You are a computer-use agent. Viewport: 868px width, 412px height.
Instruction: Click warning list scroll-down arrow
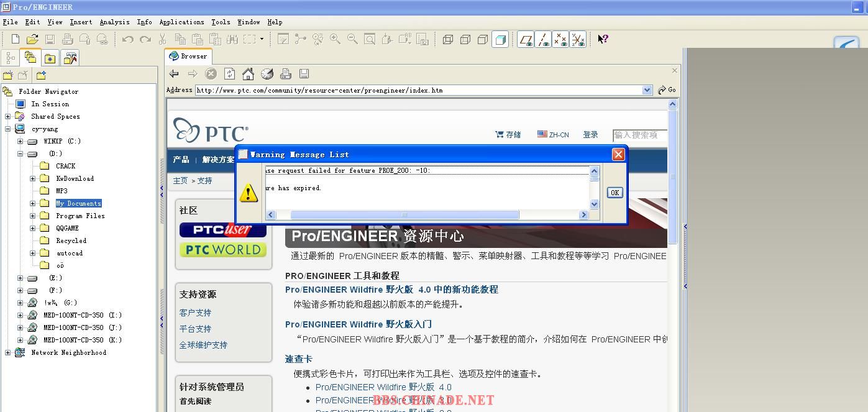[594, 204]
